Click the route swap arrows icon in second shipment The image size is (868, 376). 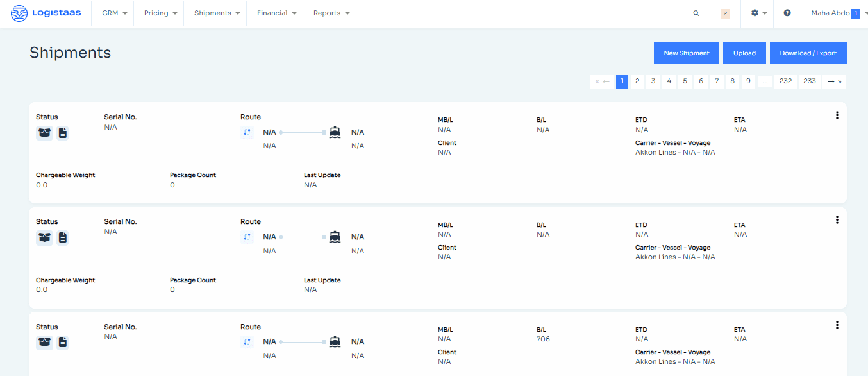click(247, 237)
